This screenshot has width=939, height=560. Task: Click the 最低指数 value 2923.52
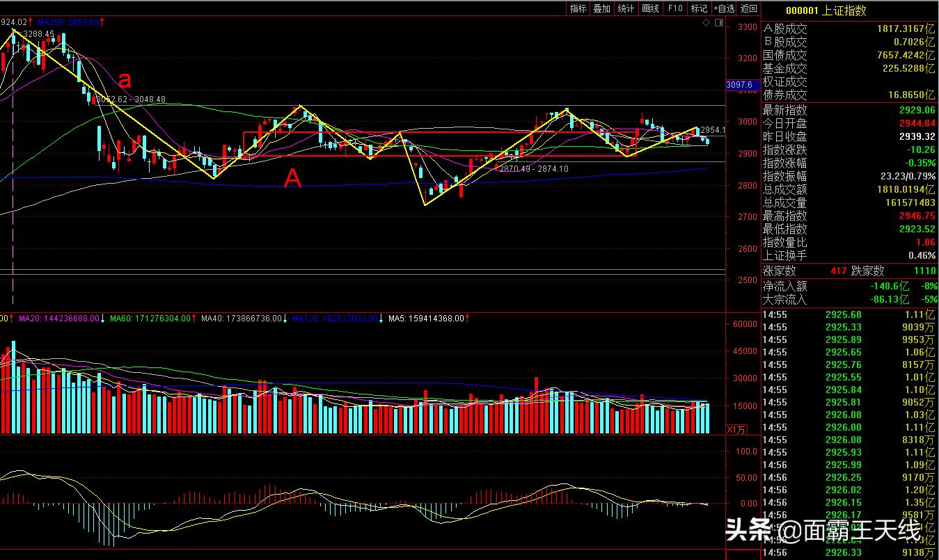[x=917, y=229]
